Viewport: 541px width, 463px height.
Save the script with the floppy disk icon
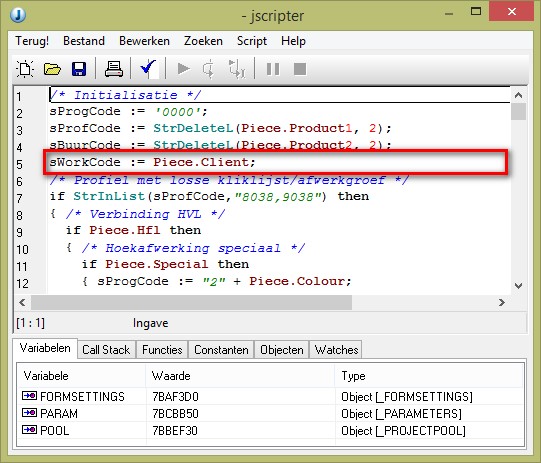coord(79,69)
